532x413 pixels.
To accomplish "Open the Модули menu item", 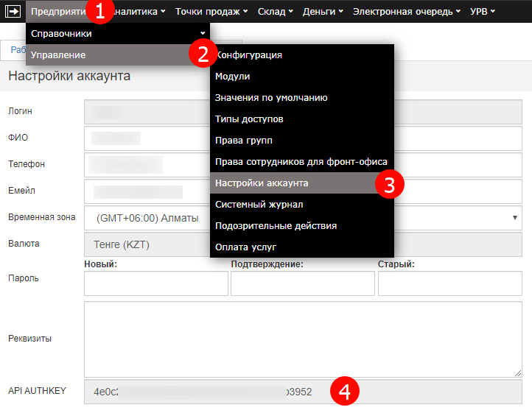I will 233,77.
